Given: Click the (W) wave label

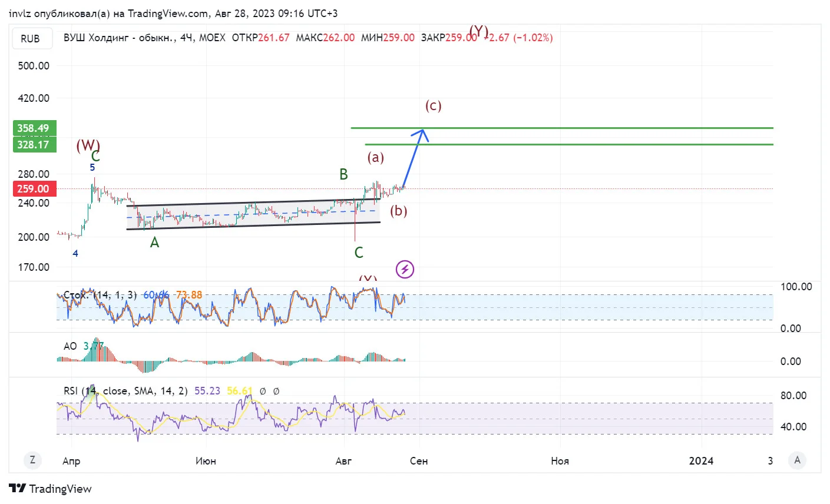Looking at the screenshot, I should point(88,145).
